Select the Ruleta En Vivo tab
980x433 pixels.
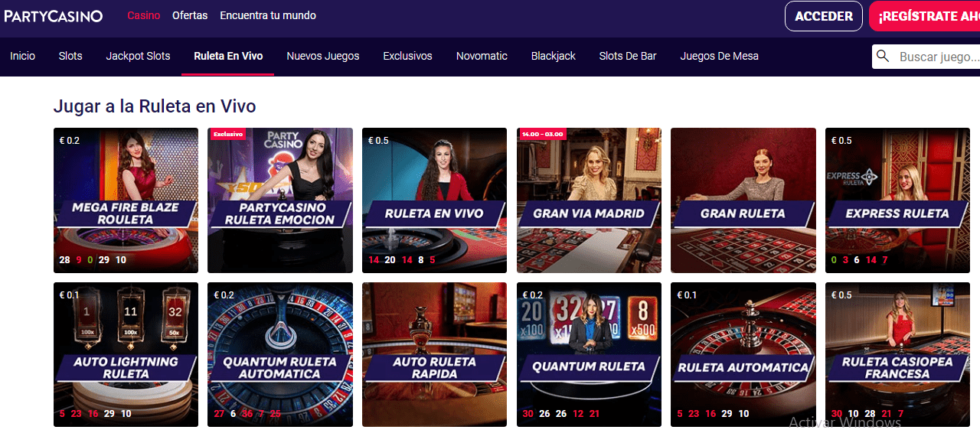click(x=228, y=56)
